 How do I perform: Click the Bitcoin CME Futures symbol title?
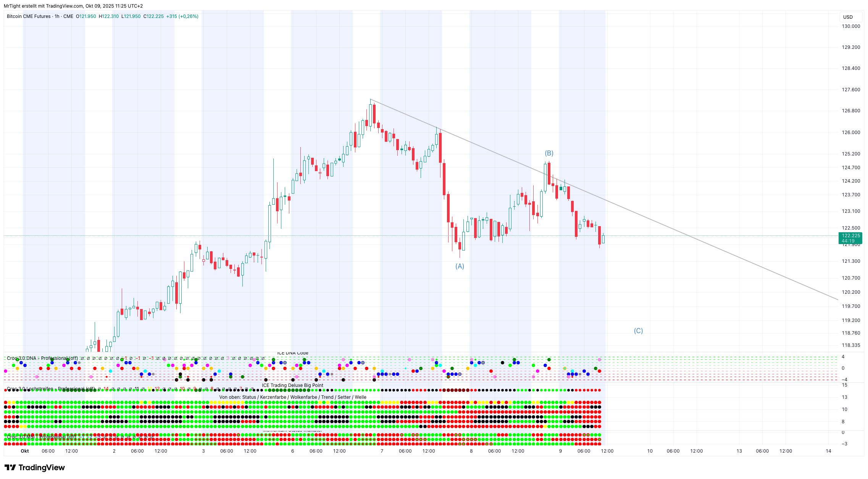pos(29,16)
